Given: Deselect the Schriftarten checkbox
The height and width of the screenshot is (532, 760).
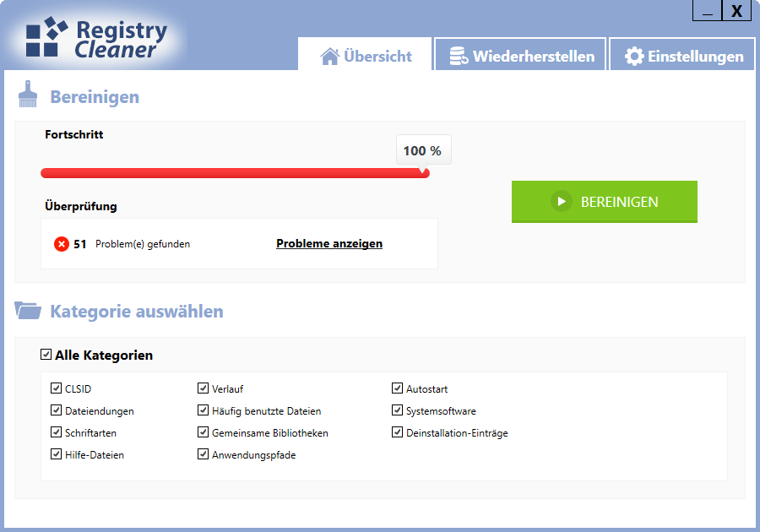Looking at the screenshot, I should 57,432.
